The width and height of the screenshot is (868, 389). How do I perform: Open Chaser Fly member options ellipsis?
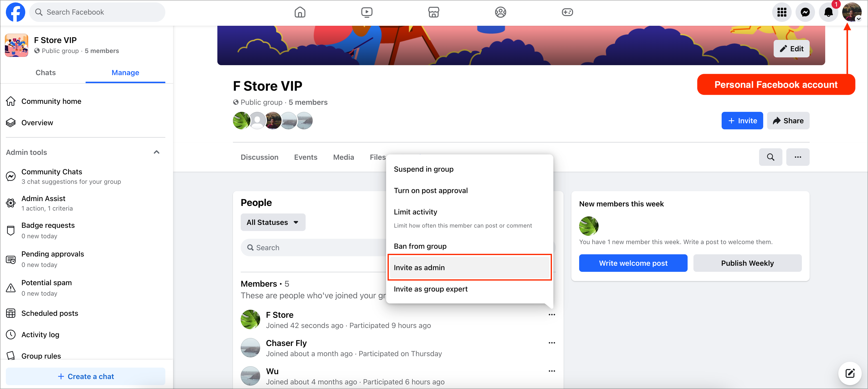tap(552, 343)
